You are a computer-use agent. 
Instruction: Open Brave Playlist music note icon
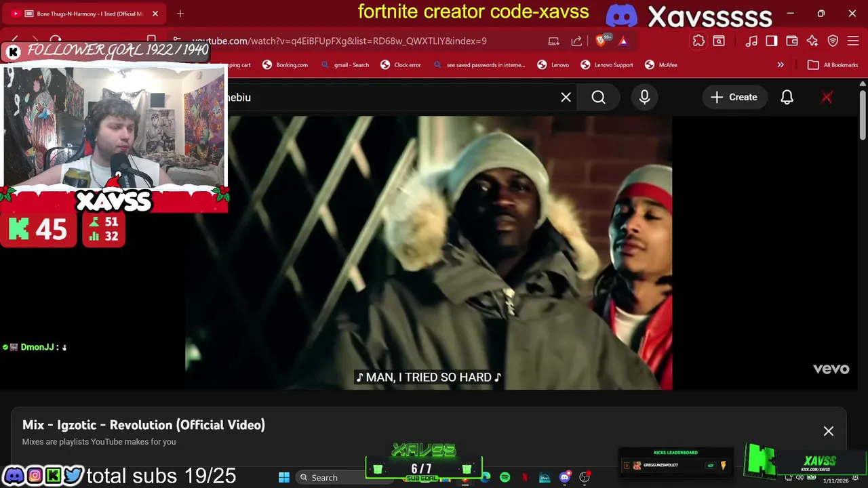(x=751, y=41)
